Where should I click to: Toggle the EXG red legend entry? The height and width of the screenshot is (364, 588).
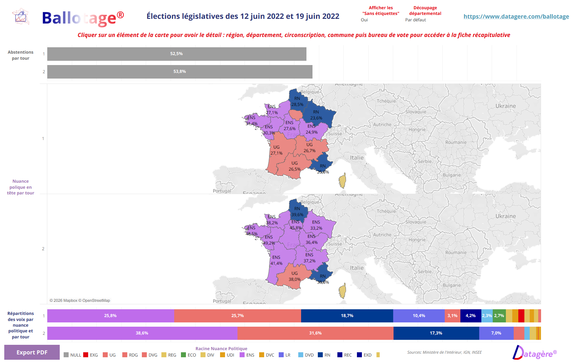tap(86, 355)
